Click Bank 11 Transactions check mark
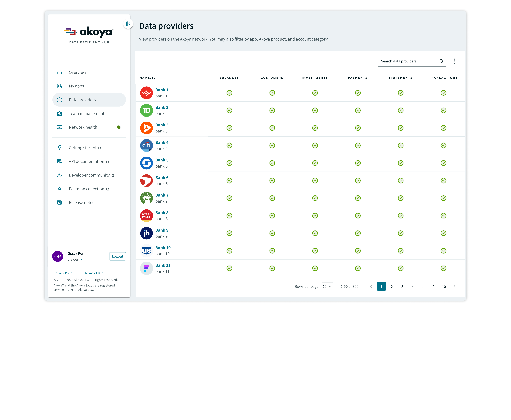 [x=443, y=268]
